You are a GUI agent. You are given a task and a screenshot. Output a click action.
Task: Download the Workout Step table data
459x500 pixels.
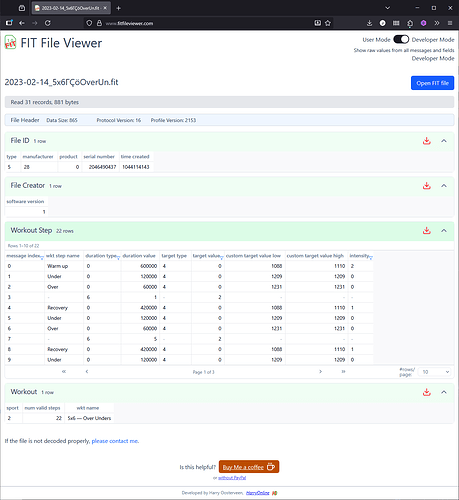pyautogui.click(x=426, y=230)
